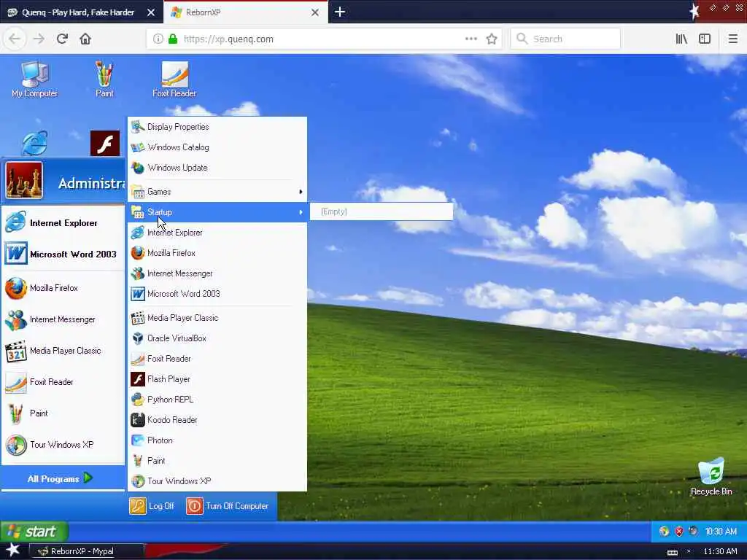Launch Internet Explorer from pinned start list
Screen dimensions: 747x560
tap(63, 223)
